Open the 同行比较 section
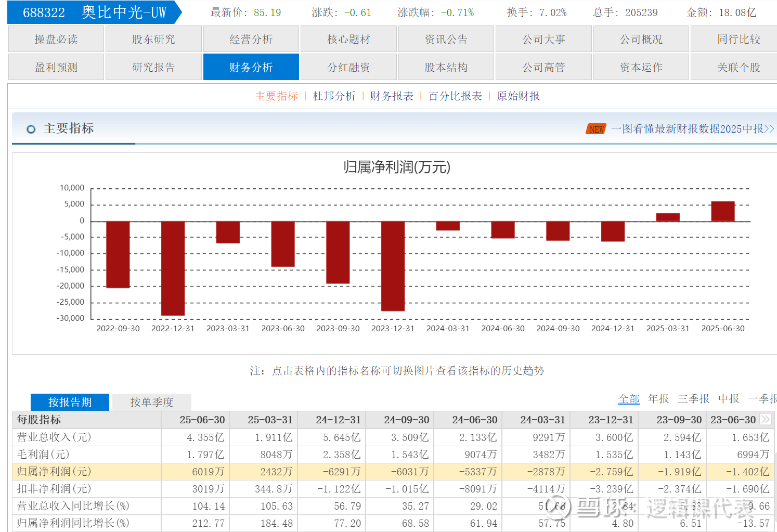This screenshot has width=777, height=532. pos(738,40)
